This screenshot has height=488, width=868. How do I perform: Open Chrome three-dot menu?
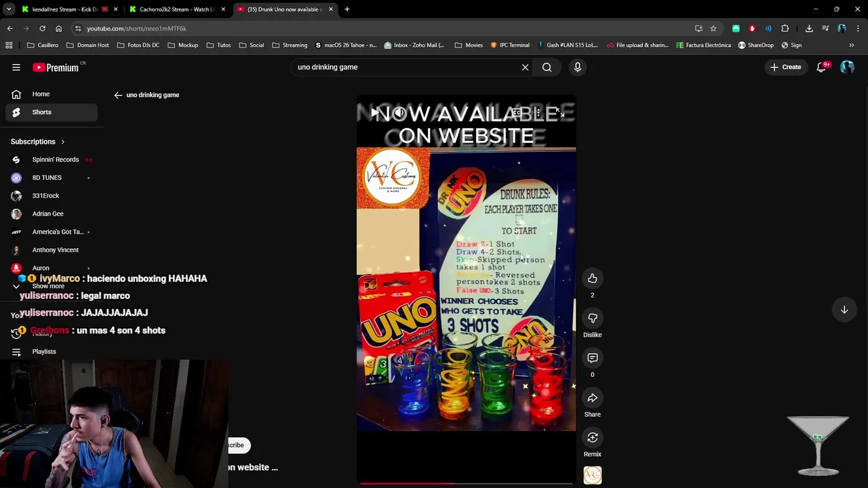[x=858, y=28]
